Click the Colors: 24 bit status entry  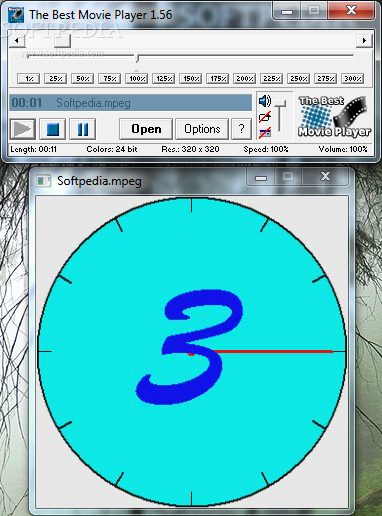(x=112, y=149)
